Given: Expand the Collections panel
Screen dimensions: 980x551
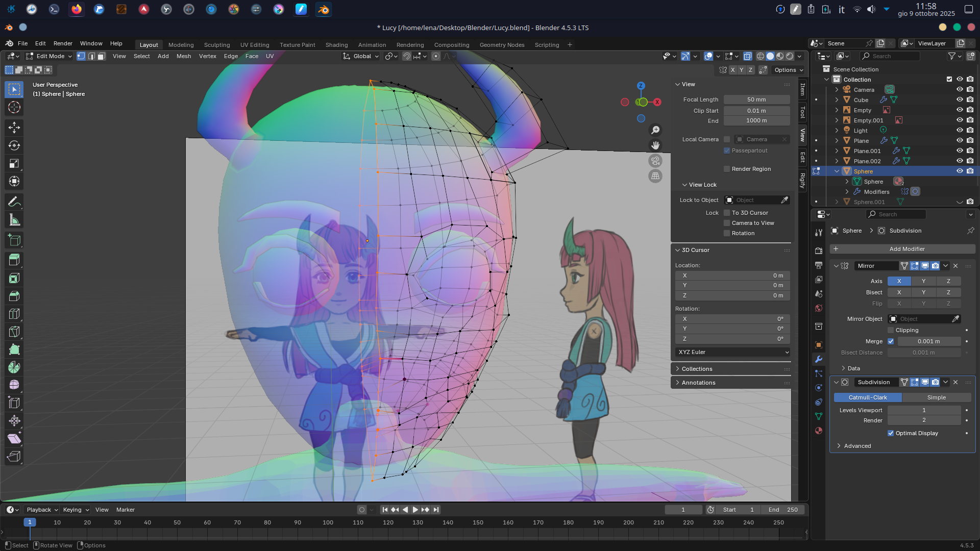Looking at the screenshot, I should 697,369.
